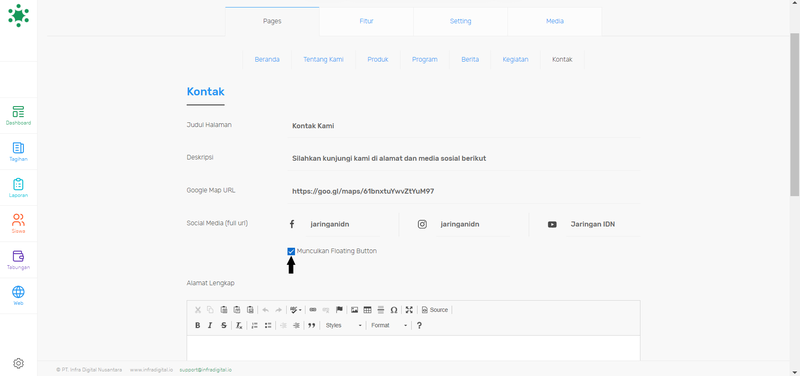
Task: Click Paste from Word icon
Action: point(250,310)
